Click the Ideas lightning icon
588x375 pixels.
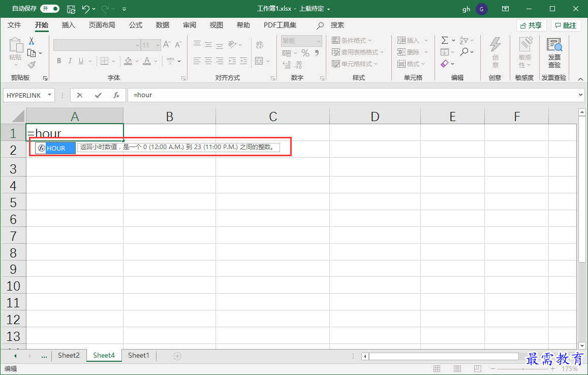click(x=495, y=44)
